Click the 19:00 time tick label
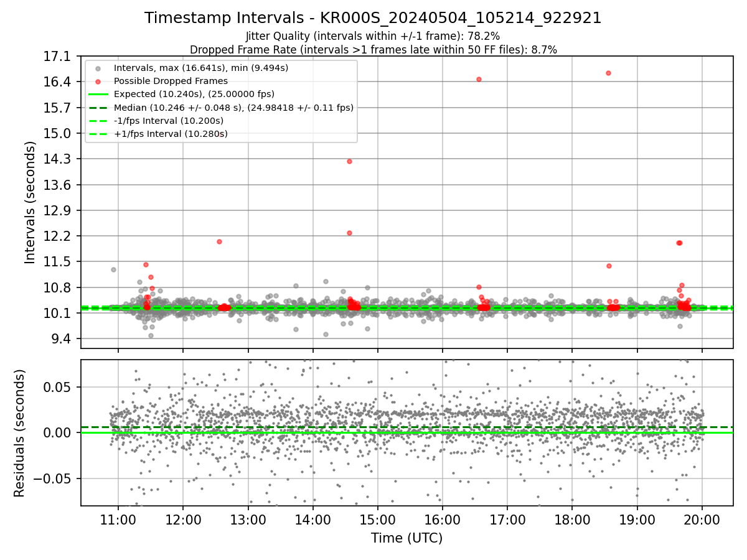Image resolution: width=747 pixels, height=560 pixels. 637,519
